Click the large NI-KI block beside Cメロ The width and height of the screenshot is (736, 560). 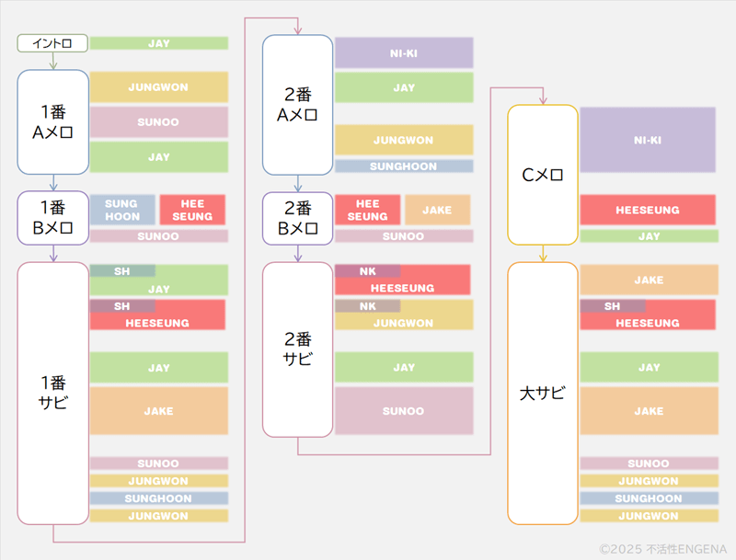click(648, 140)
